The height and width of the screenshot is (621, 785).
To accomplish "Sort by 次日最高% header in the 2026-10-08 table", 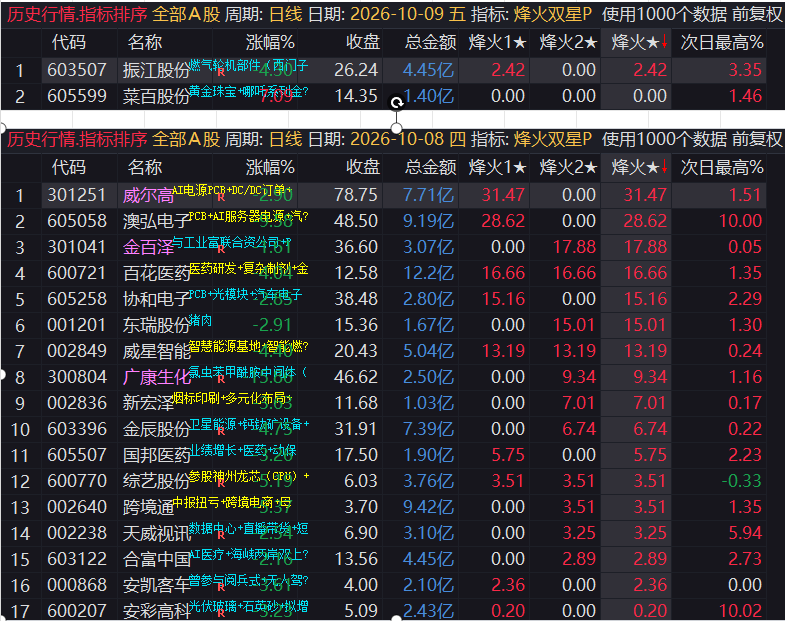I will pyautogui.click(x=722, y=167).
